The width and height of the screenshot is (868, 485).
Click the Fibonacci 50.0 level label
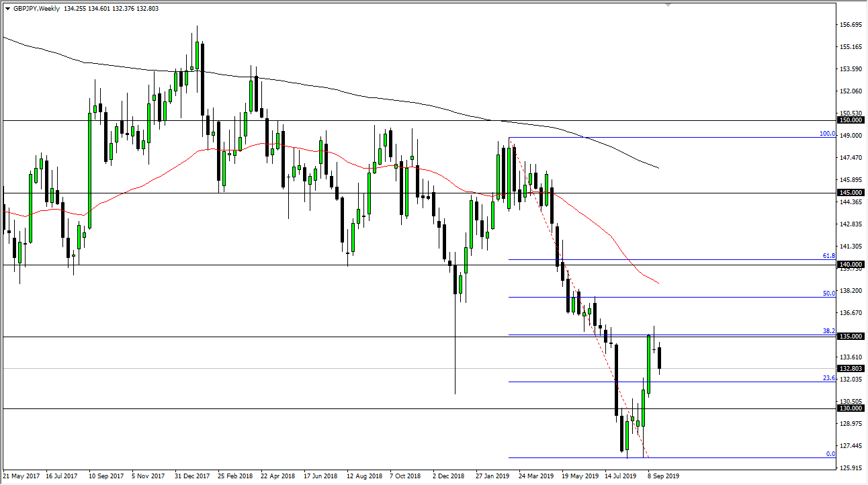click(828, 294)
